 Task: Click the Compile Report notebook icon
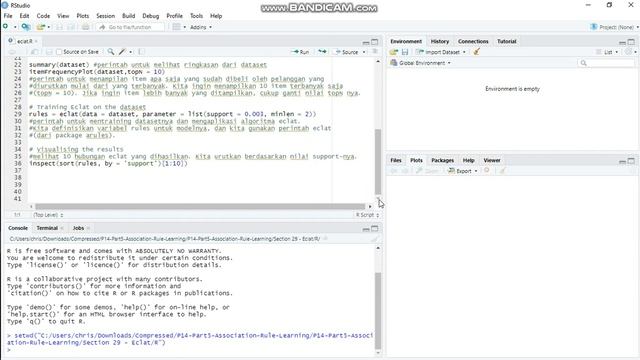141,52
